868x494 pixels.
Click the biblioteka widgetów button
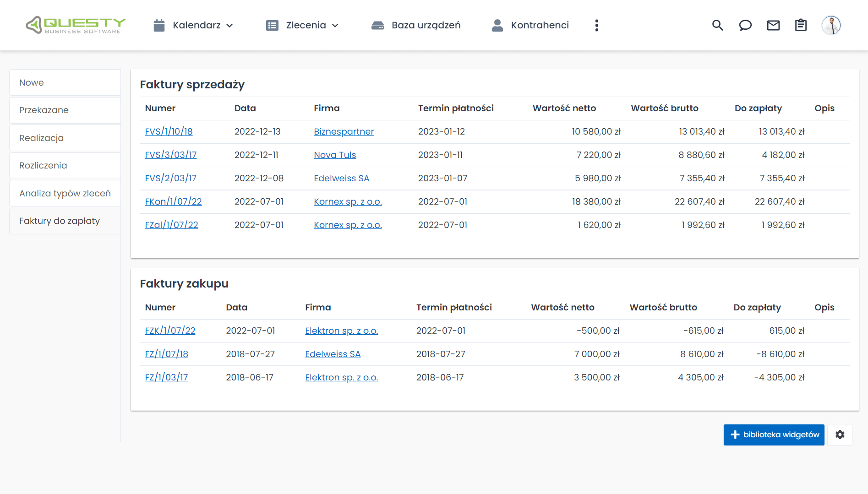[774, 434]
